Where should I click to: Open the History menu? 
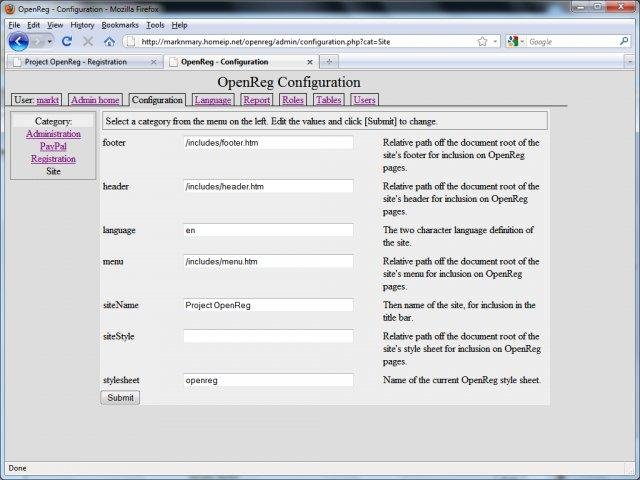coord(82,25)
